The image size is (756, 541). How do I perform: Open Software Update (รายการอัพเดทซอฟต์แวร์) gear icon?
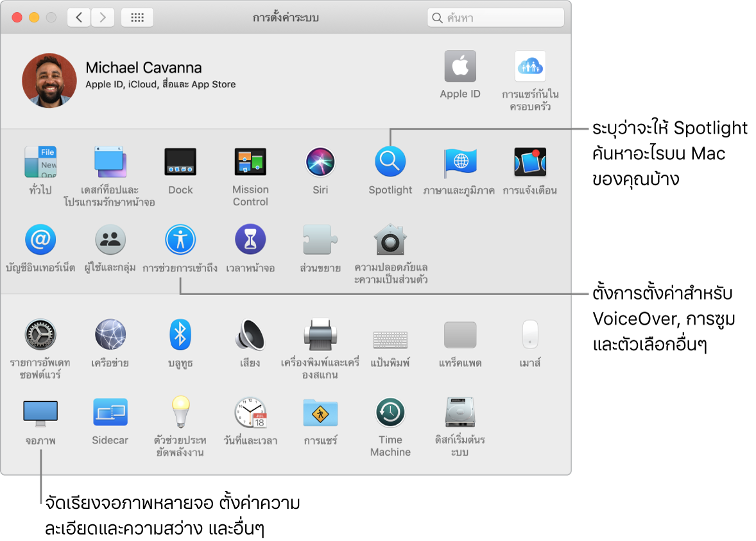40,334
